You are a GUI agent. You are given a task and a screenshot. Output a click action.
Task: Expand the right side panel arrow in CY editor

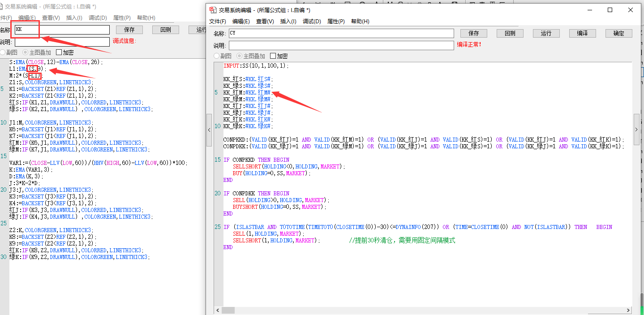click(636, 129)
